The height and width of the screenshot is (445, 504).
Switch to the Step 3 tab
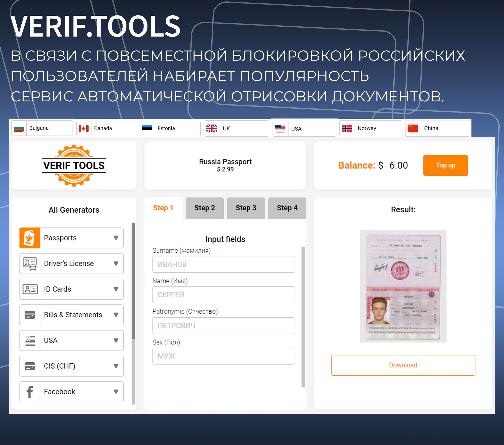tap(246, 208)
